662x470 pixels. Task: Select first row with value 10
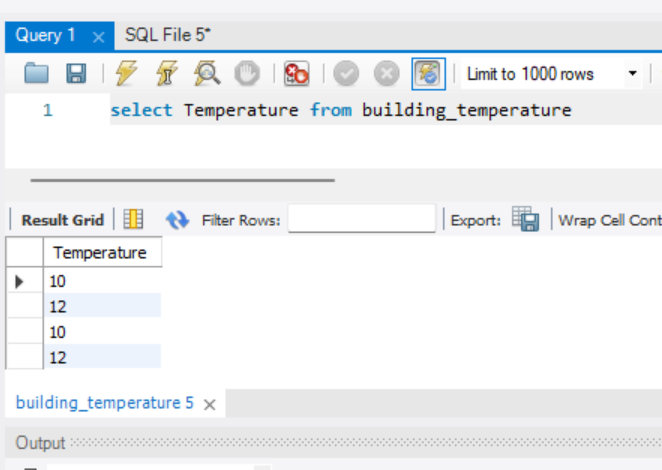click(102, 281)
